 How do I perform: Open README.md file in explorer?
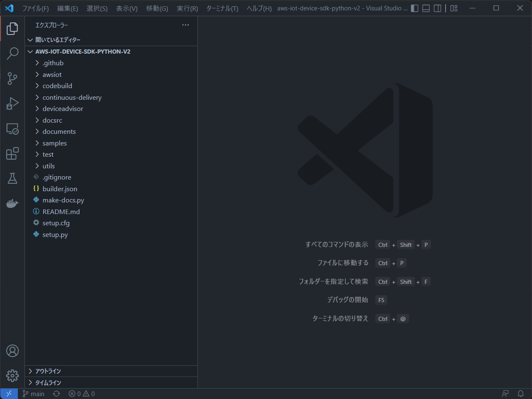61,212
